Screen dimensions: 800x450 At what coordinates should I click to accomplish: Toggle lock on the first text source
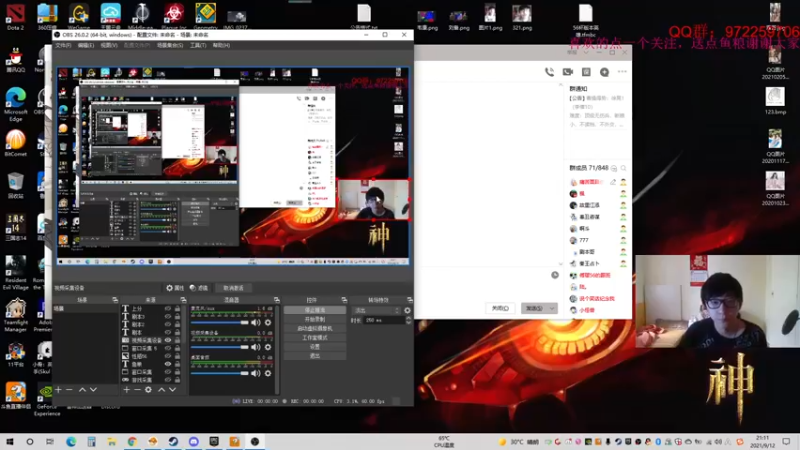click(x=177, y=309)
